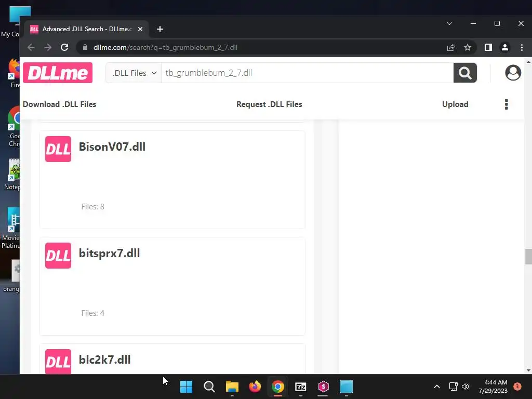Image resolution: width=532 pixels, height=399 pixels.
Task: Click the page vertical scrollbar thumb
Action: click(528, 257)
